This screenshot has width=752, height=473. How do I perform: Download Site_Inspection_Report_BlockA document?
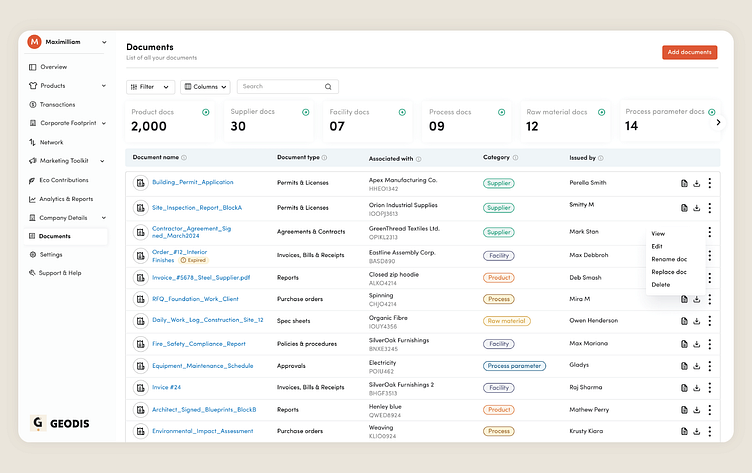tap(697, 208)
